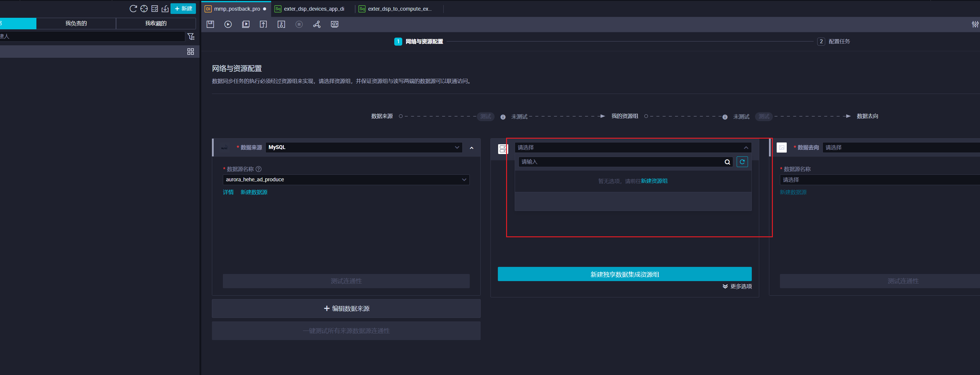Collapse the 数据来源 panel with up caret
The width and height of the screenshot is (980, 375).
point(472,148)
